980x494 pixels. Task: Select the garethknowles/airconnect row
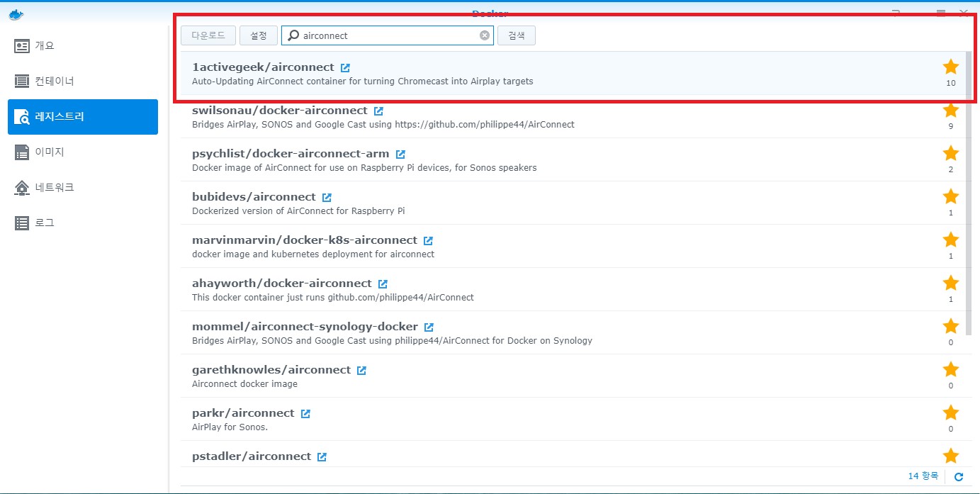572,376
